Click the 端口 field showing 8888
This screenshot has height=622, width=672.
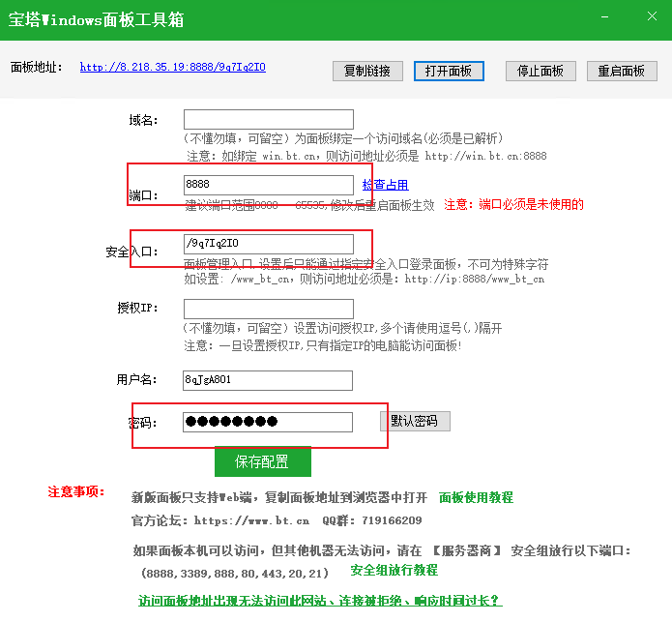tap(269, 185)
